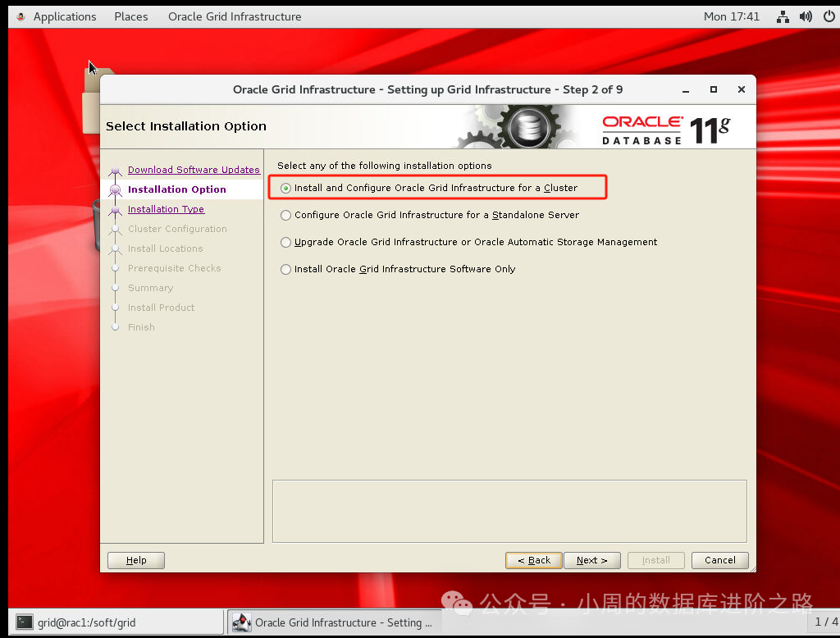
Task: Close the Oracle Grid Infrastructure installer window
Action: pos(742,89)
